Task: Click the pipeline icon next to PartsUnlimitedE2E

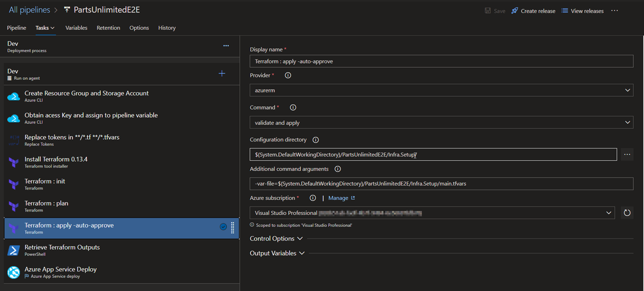Action: (x=67, y=10)
